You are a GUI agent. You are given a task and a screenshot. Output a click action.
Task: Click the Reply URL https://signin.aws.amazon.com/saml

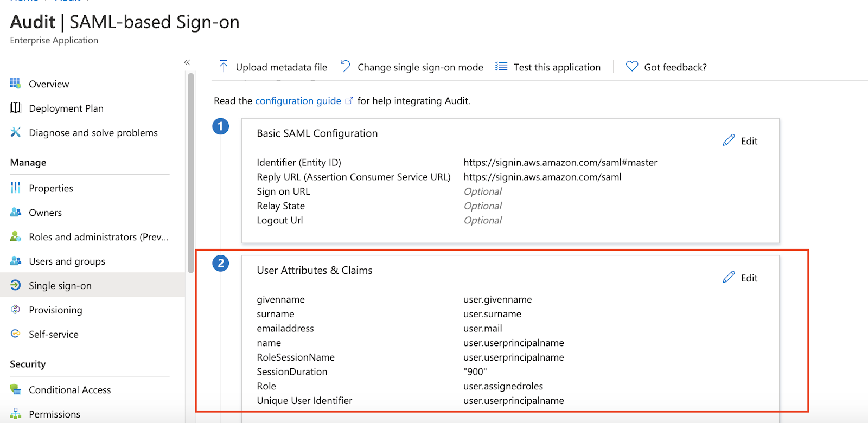pyautogui.click(x=542, y=177)
